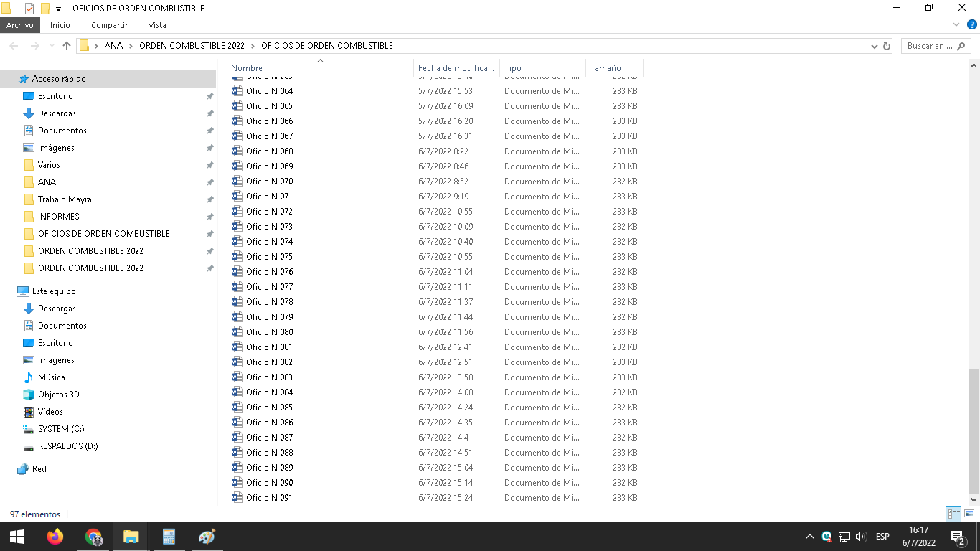The height and width of the screenshot is (551, 980).
Task: Open the Archivo menu
Action: click(20, 25)
